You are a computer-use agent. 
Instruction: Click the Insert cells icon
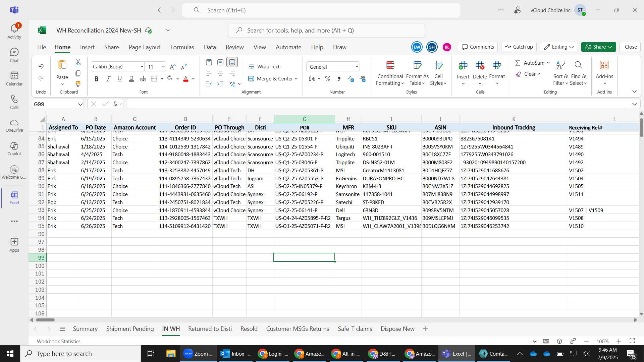pos(463,65)
